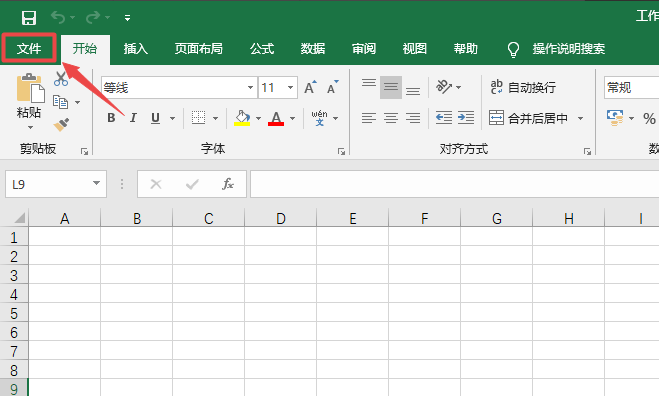
Task: Click the Cut scissors icon
Action: coord(61,79)
